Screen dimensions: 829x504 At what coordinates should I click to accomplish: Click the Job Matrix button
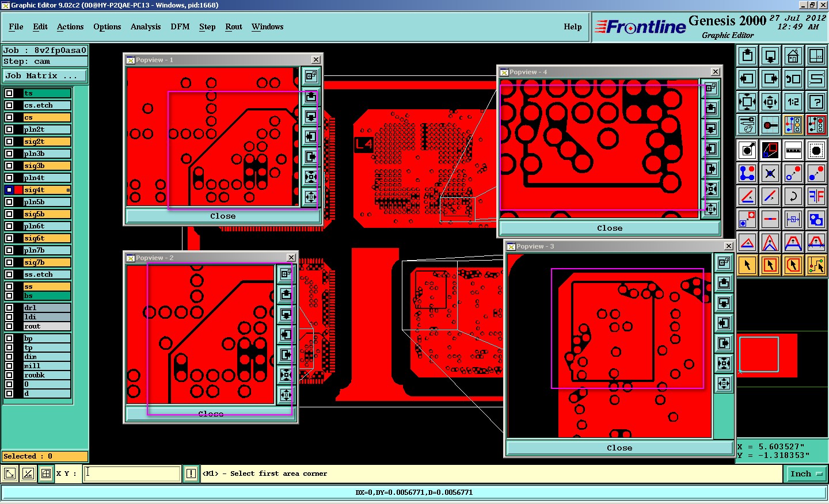[x=45, y=75]
